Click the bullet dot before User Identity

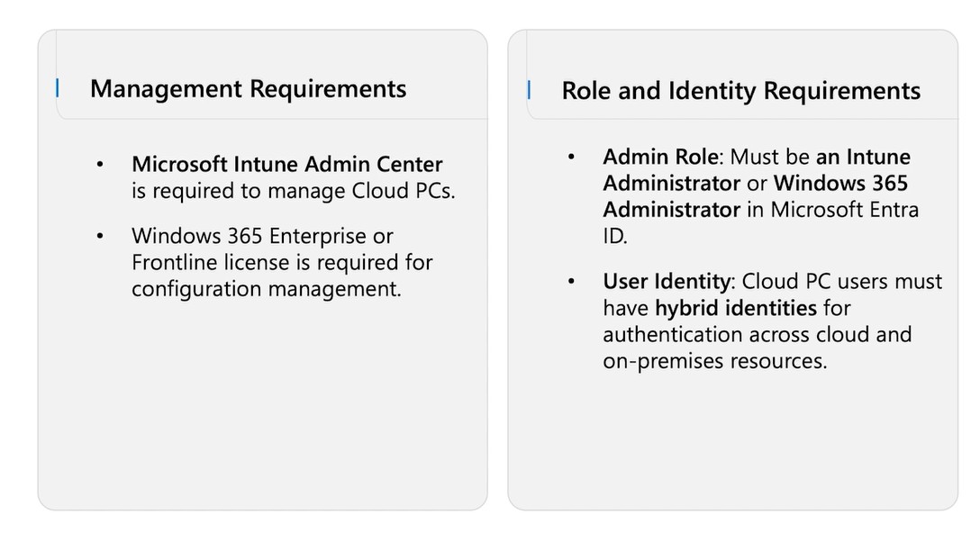571,282
